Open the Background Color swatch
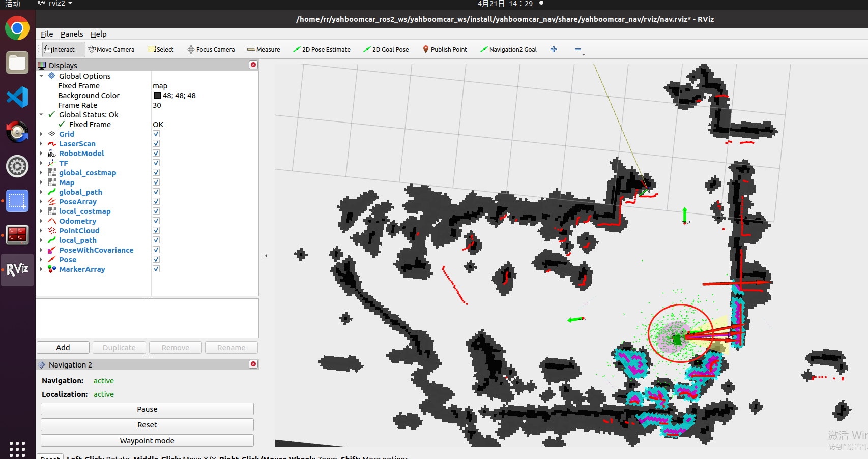868x459 pixels. point(157,95)
